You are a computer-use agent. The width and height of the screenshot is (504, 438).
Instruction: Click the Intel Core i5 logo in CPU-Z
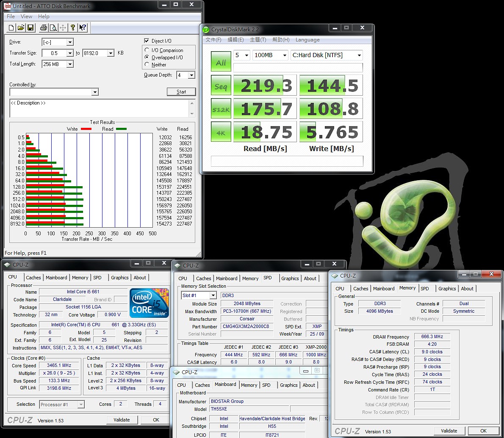tap(149, 303)
